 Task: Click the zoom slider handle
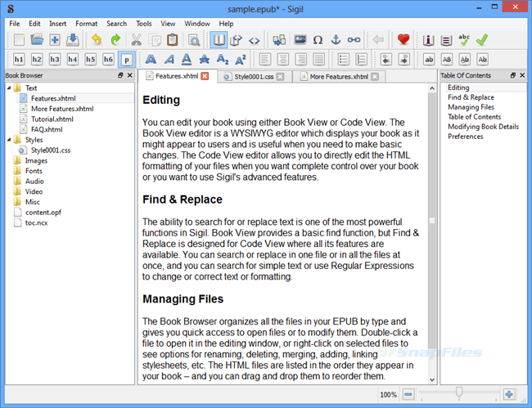click(459, 392)
